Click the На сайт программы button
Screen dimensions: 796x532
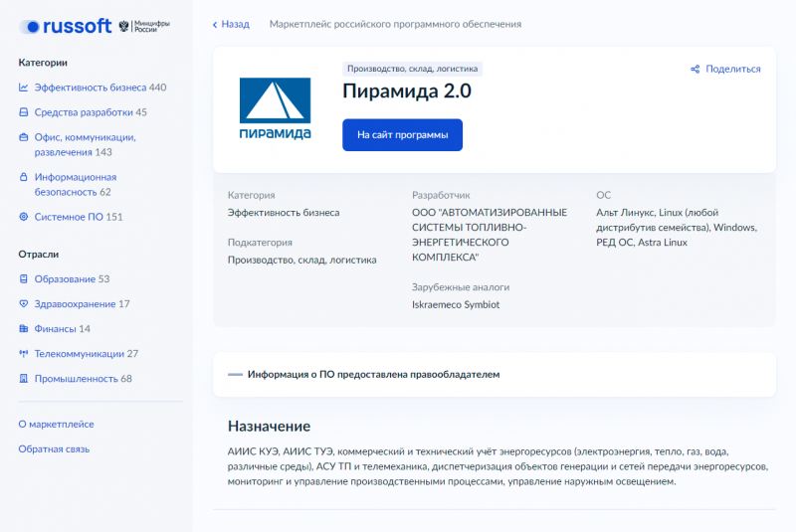point(402,135)
